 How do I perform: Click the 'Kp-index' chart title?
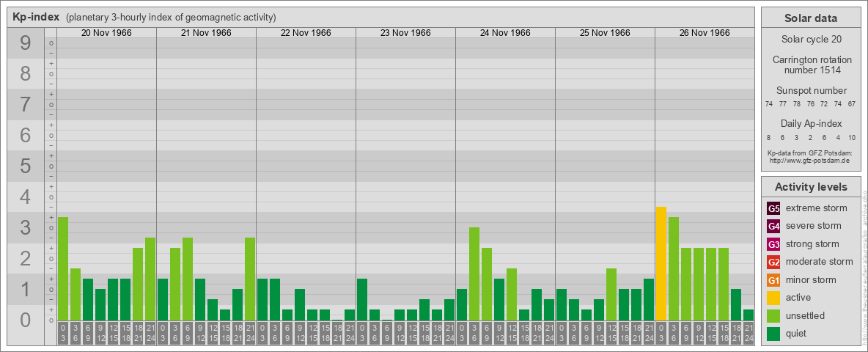(36, 17)
